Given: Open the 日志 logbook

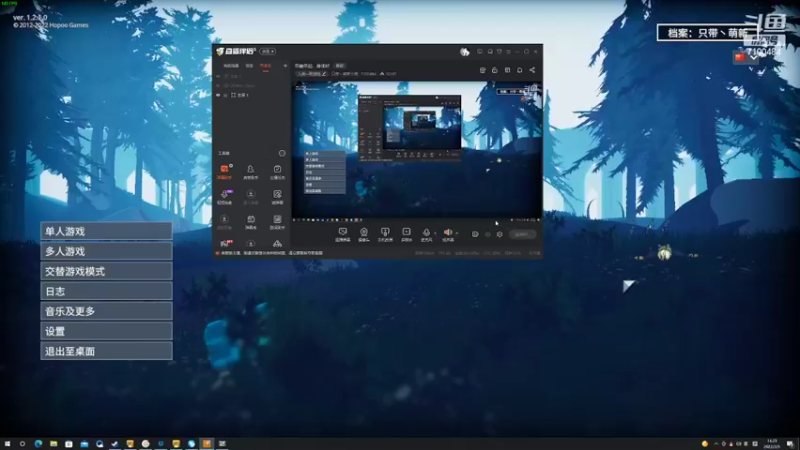Looking at the screenshot, I should 107,291.
